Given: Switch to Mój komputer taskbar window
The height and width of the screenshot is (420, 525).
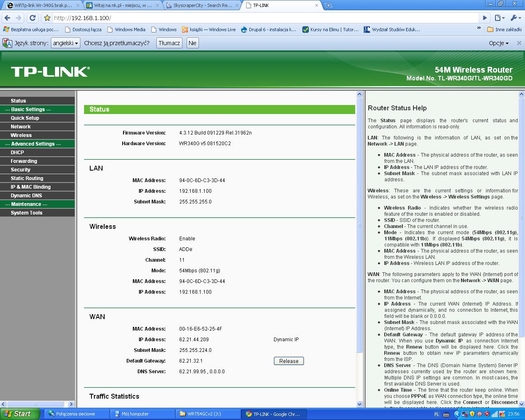Looking at the screenshot, I should [x=143, y=414].
